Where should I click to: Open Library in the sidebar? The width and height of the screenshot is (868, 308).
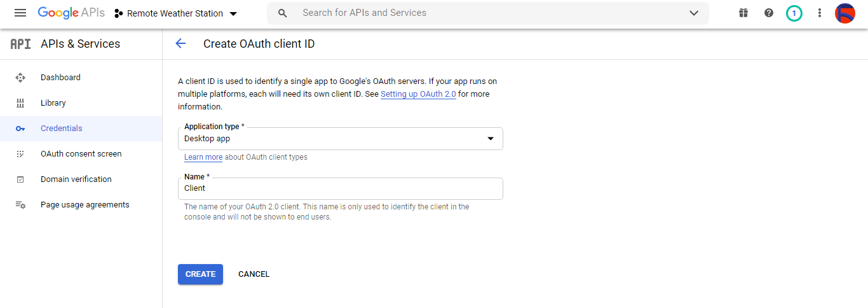[53, 103]
